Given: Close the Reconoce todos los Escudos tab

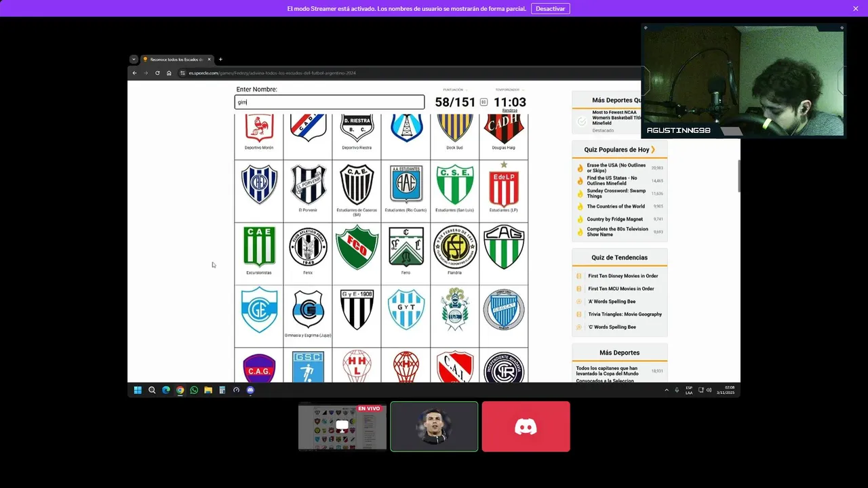Looking at the screenshot, I should (209, 60).
